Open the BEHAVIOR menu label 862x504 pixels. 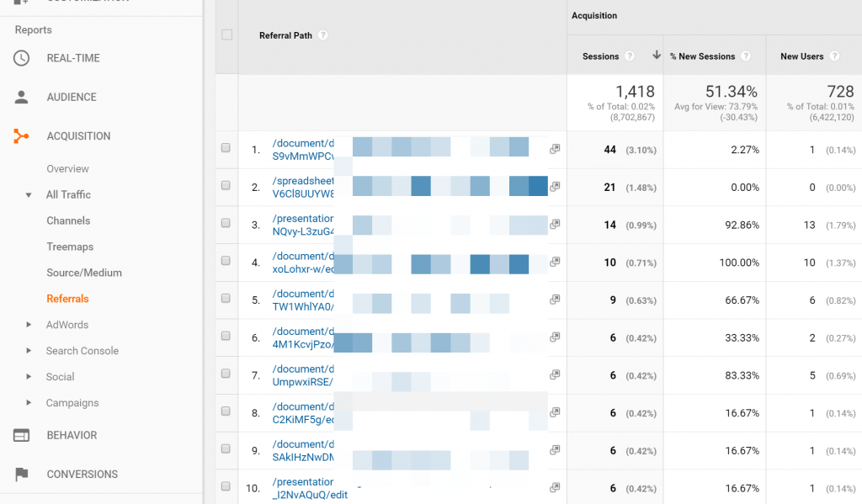72,435
